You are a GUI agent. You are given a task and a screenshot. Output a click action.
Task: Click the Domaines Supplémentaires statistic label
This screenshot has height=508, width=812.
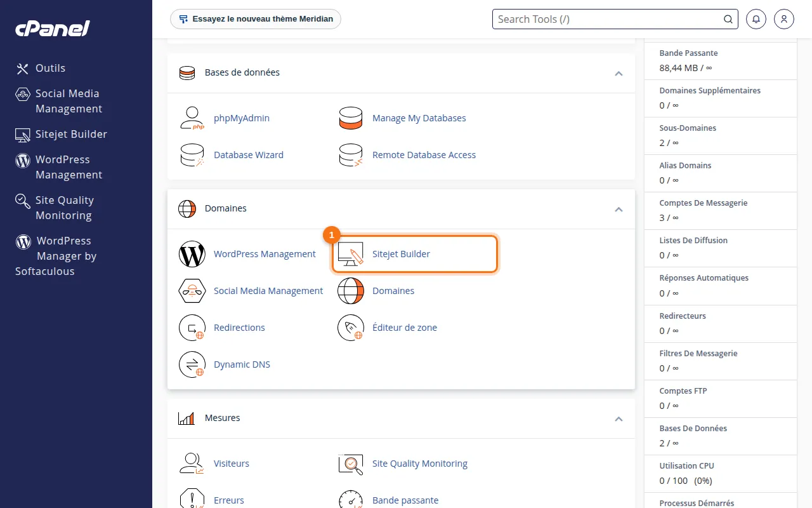pyautogui.click(x=710, y=91)
